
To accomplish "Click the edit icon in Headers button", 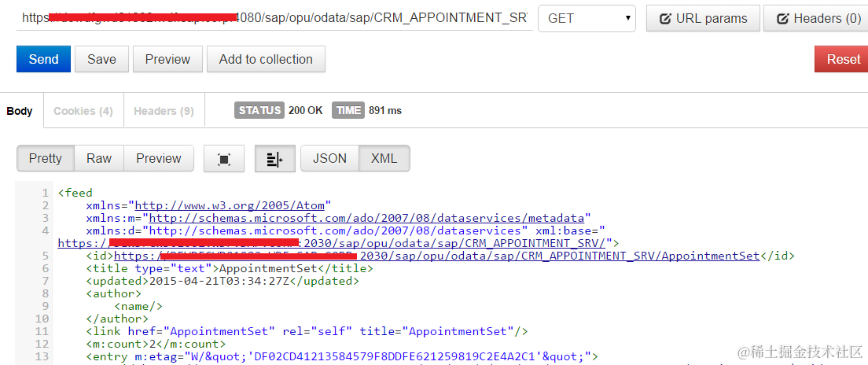I will [x=783, y=19].
